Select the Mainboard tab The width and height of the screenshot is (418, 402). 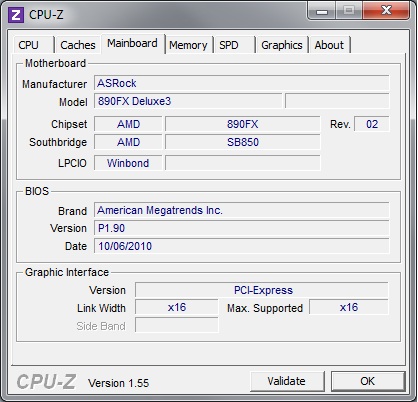pyautogui.click(x=133, y=44)
